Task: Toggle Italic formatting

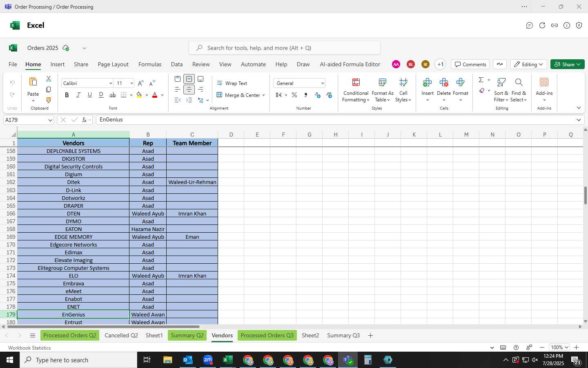Action: pos(78,95)
